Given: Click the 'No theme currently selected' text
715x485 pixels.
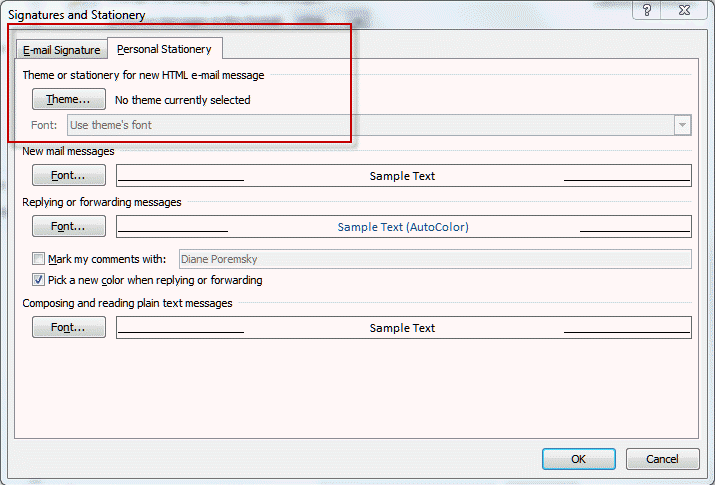Looking at the screenshot, I should coord(183,100).
